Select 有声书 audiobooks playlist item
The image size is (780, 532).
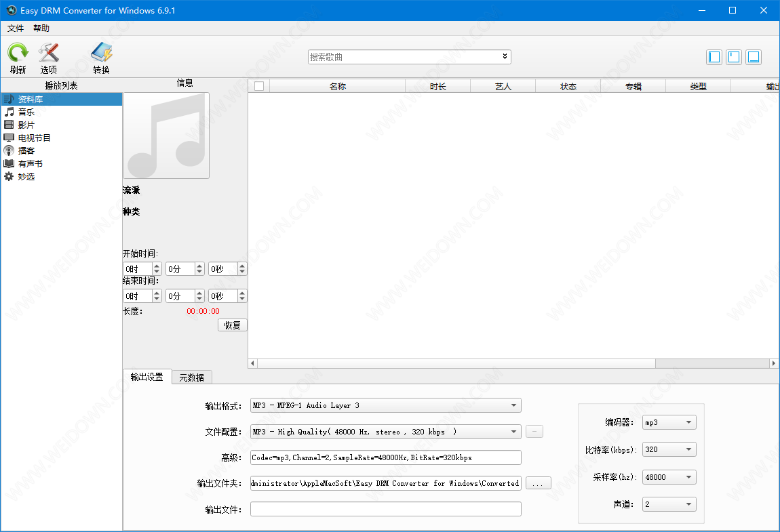[61, 163]
